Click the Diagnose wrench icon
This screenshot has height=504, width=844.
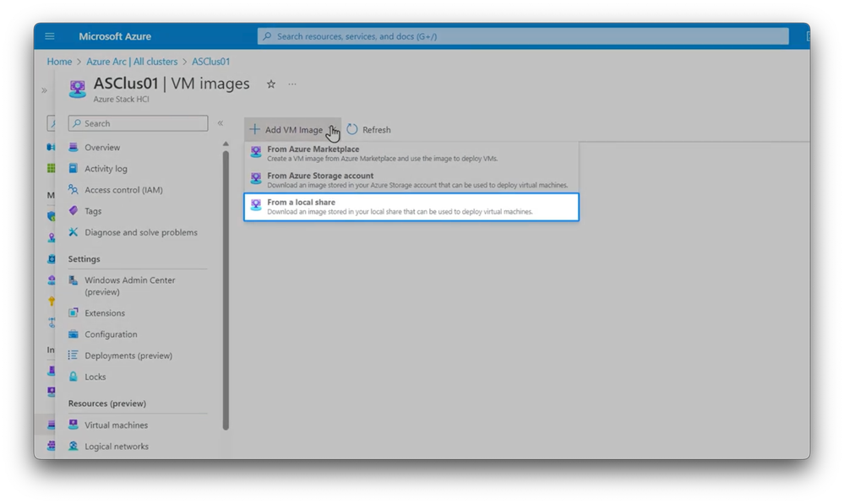pos(74,232)
